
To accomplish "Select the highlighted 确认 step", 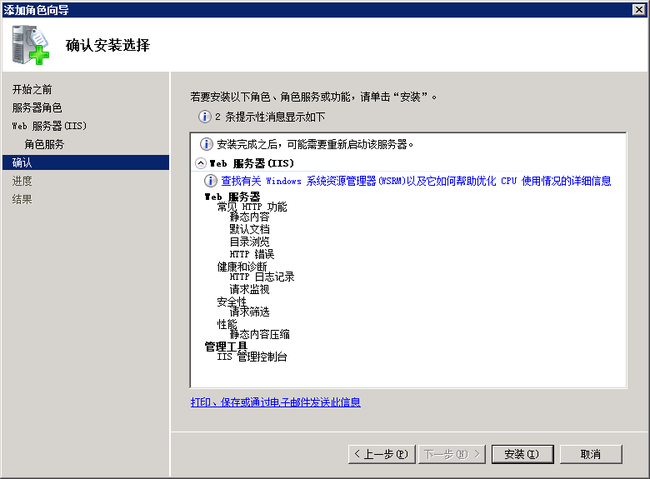I will [x=86, y=163].
